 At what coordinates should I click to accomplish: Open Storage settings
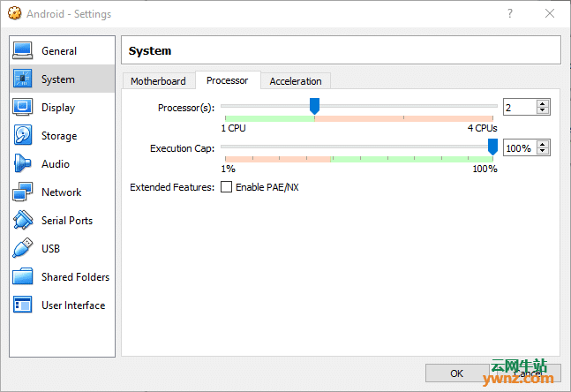click(x=63, y=136)
